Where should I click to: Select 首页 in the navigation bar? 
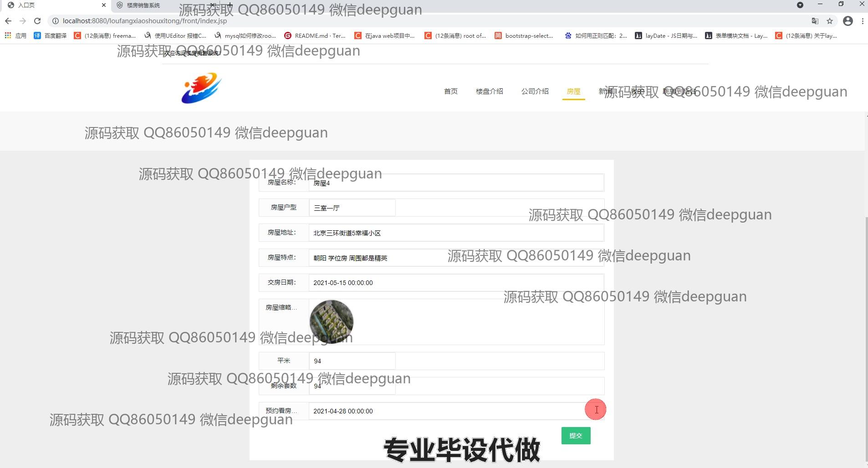click(450, 91)
